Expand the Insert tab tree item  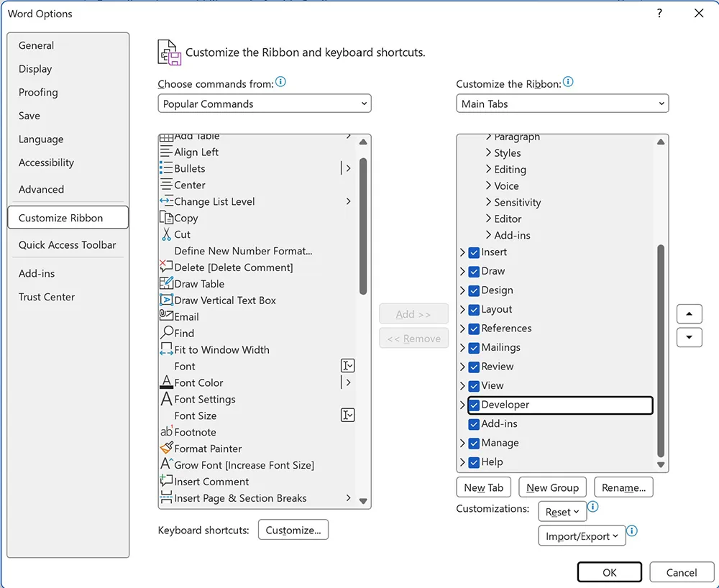(x=463, y=252)
